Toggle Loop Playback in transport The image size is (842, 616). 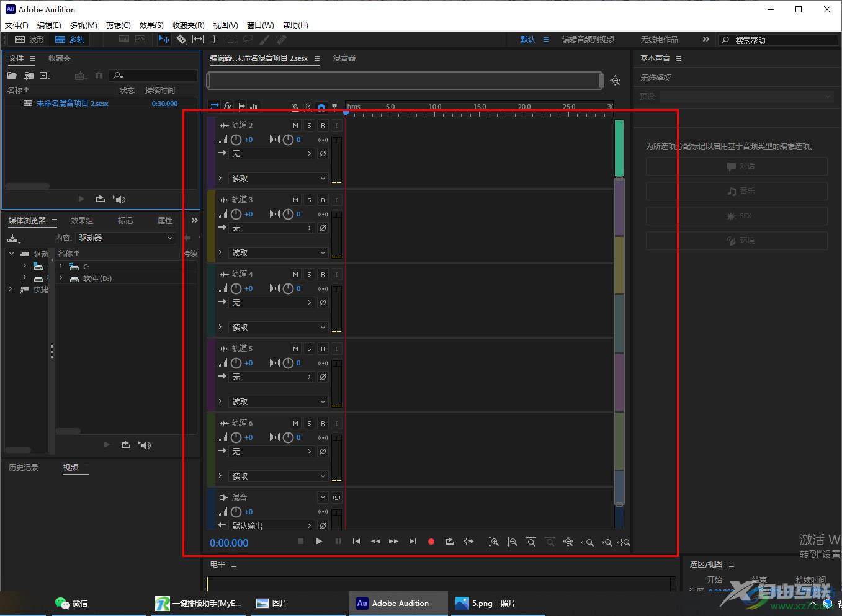click(x=450, y=542)
